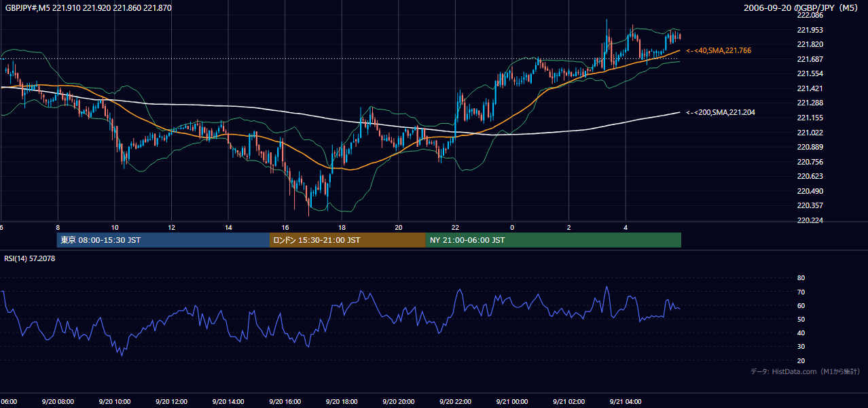Click hour tick 22 under the price chart
The image size is (868, 408).
pos(455,227)
